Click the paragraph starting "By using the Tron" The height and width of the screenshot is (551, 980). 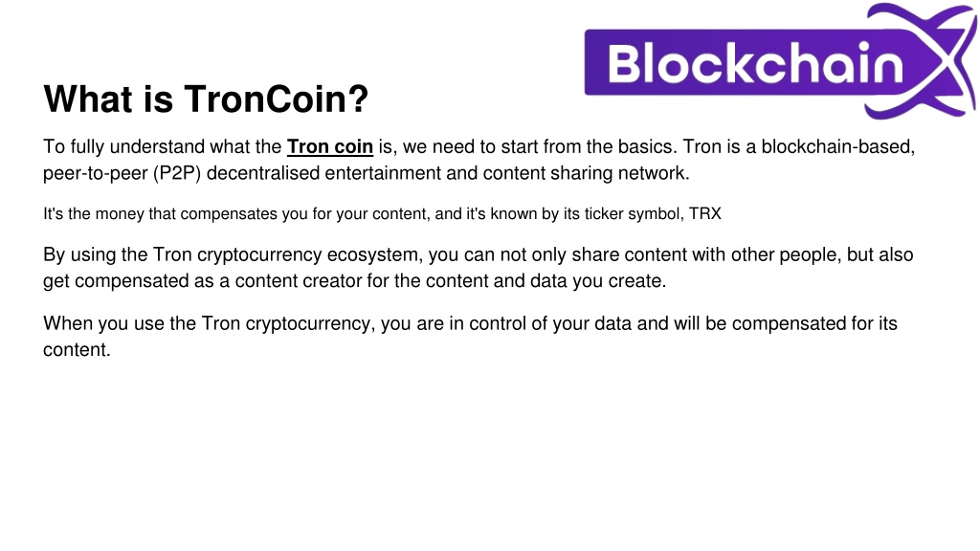click(479, 268)
